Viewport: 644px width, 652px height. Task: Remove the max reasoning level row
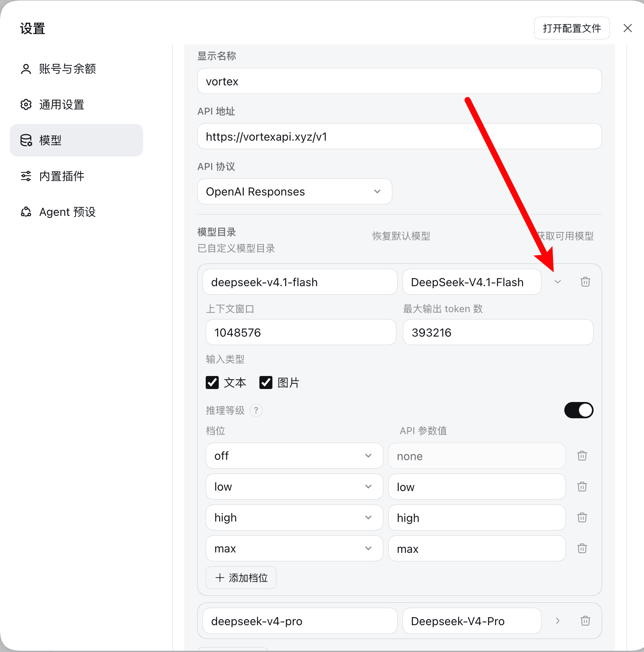582,548
